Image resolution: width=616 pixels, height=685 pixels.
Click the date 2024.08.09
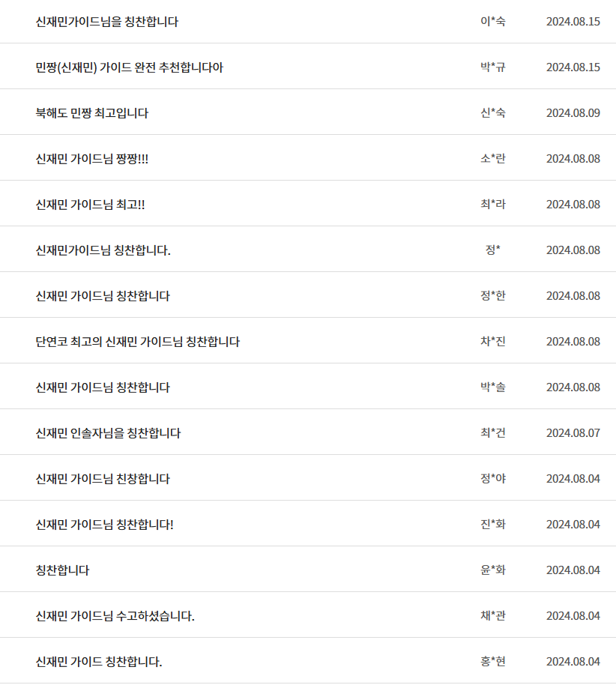point(573,113)
